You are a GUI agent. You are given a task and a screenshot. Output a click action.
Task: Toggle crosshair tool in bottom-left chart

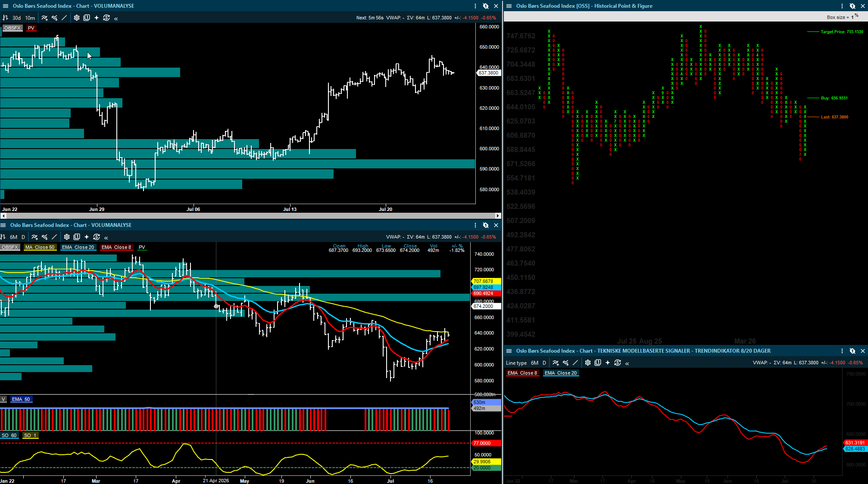(87, 237)
